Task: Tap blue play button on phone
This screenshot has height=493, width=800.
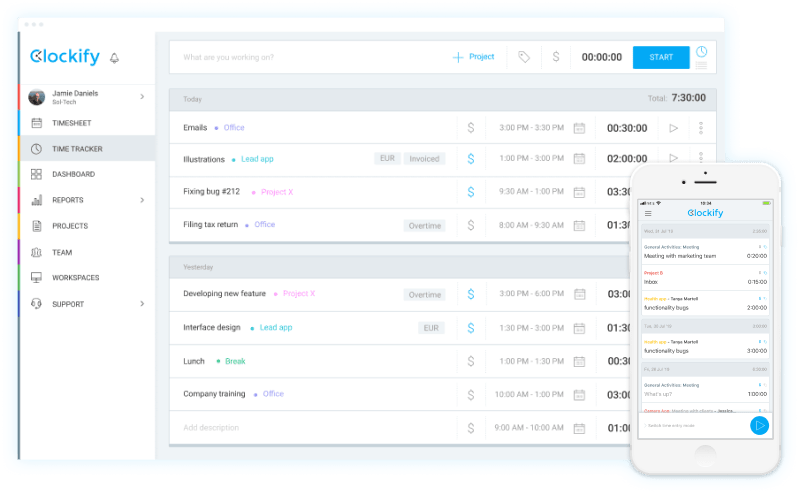Action: 759,426
